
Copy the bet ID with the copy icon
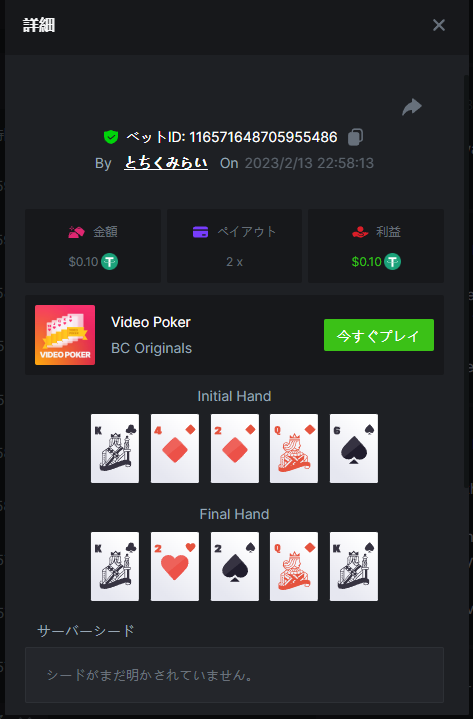355,137
